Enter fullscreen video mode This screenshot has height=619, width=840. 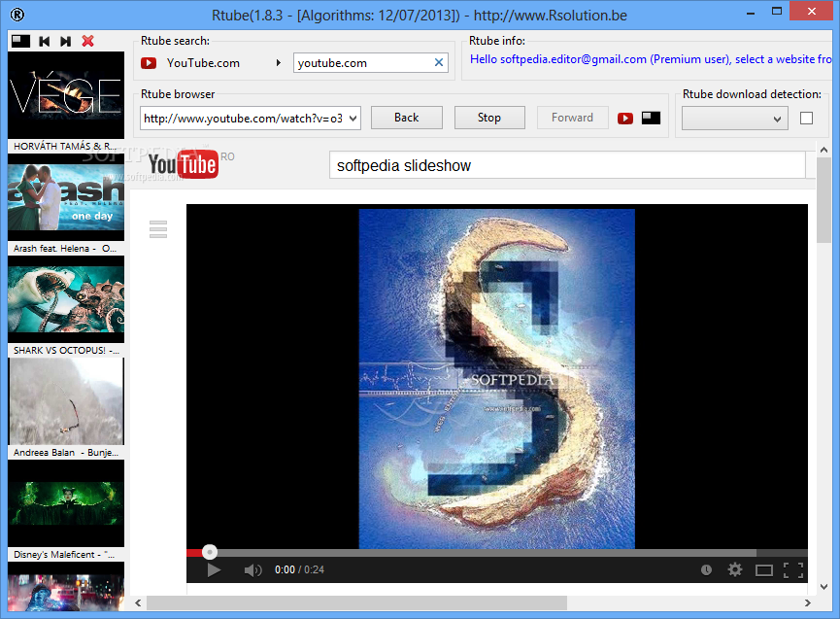(793, 570)
